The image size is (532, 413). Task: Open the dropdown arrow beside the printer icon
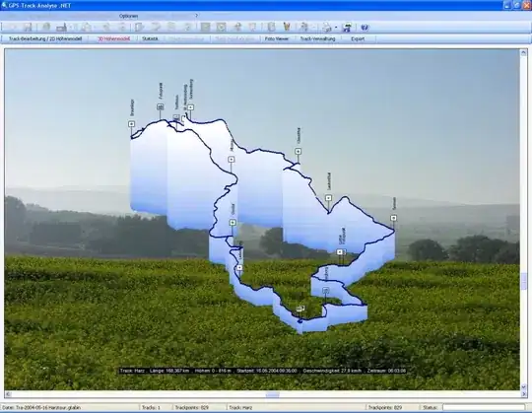(x=336, y=28)
